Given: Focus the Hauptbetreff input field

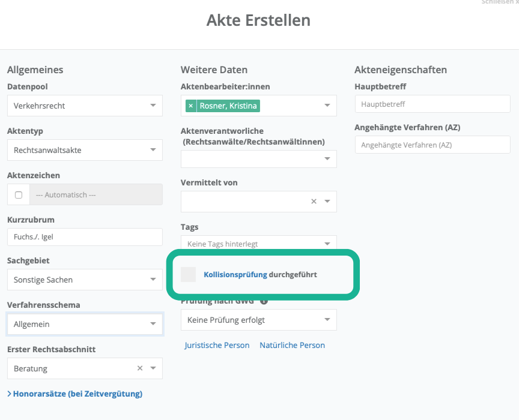Looking at the screenshot, I should click(432, 104).
